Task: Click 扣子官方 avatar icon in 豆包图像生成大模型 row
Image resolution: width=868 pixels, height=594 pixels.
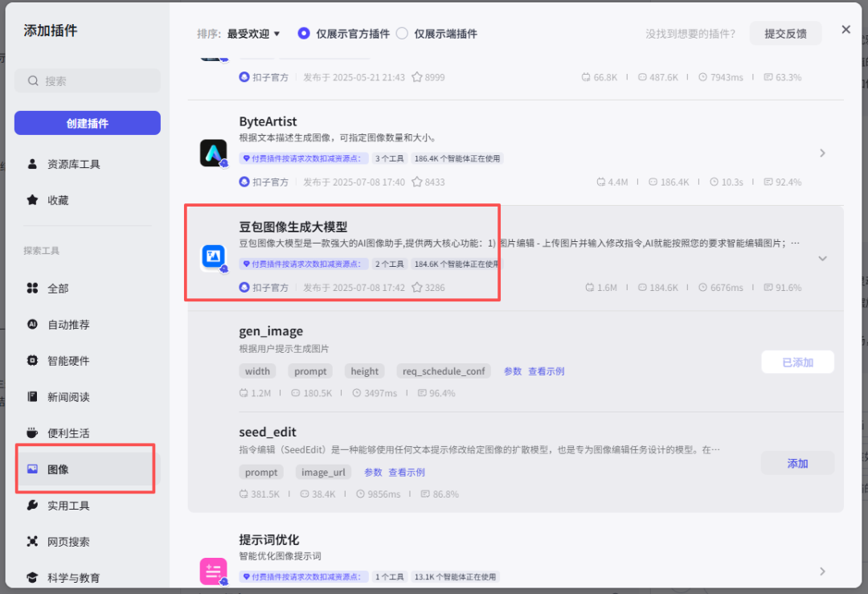Action: tap(244, 287)
